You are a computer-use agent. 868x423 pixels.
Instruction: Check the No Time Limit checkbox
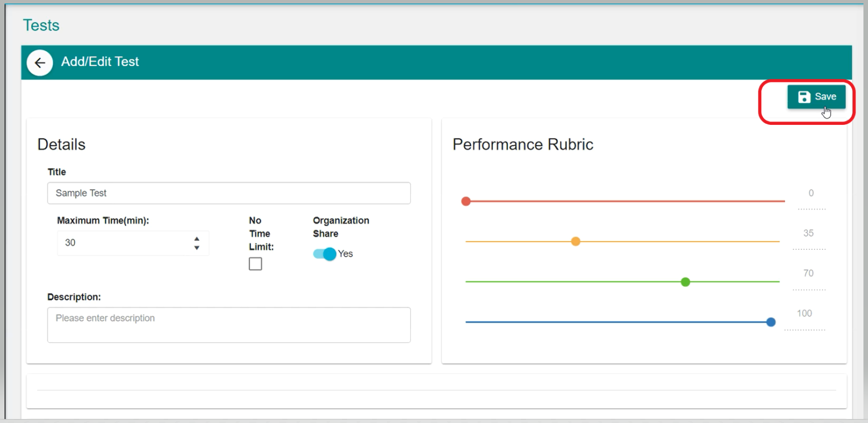(256, 264)
